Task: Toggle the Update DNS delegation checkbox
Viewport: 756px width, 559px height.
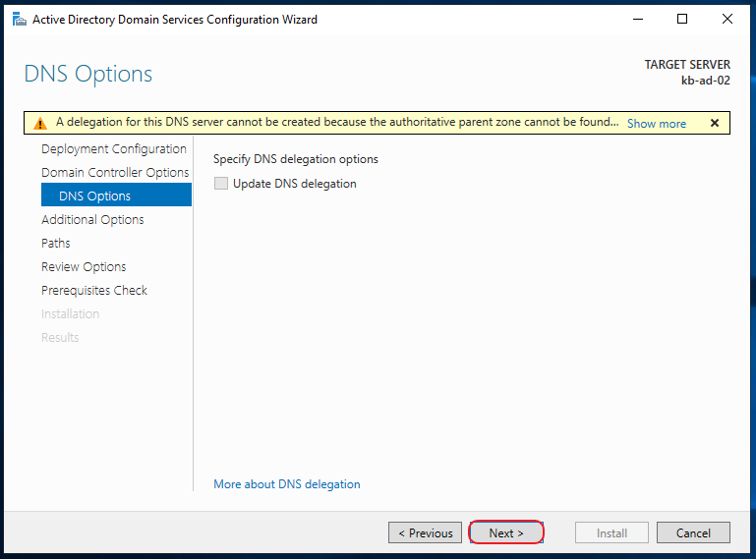Action: tap(221, 183)
